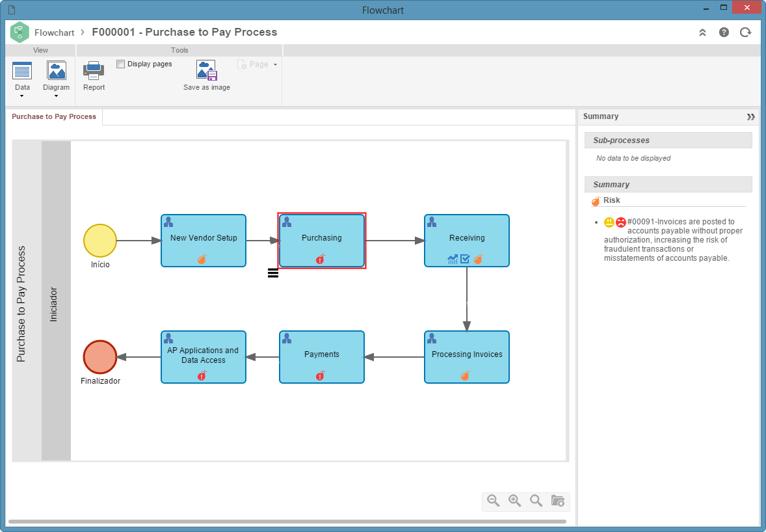Click the refresh icon in header
Viewport: 766px width, 532px height.
745,33
